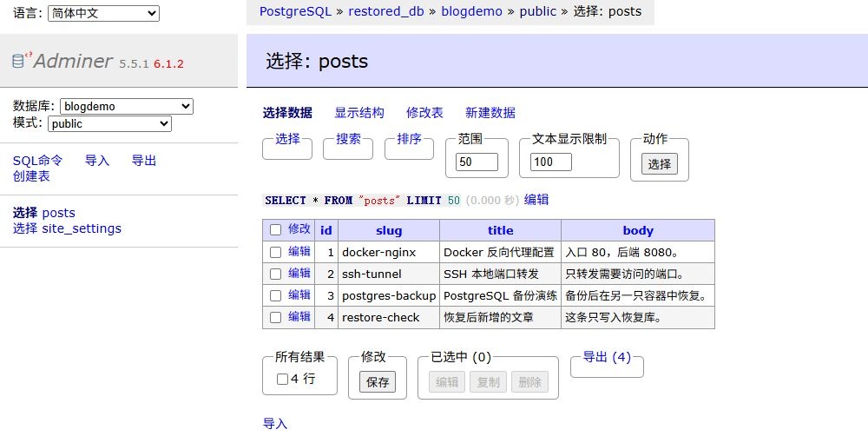Click the 文本显示限制 input showing 100
This screenshot has height=443, width=868.
pyautogui.click(x=551, y=162)
